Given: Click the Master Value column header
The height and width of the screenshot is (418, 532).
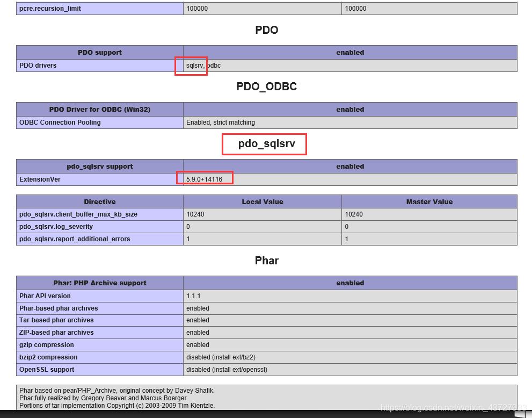Looking at the screenshot, I should click(429, 201).
